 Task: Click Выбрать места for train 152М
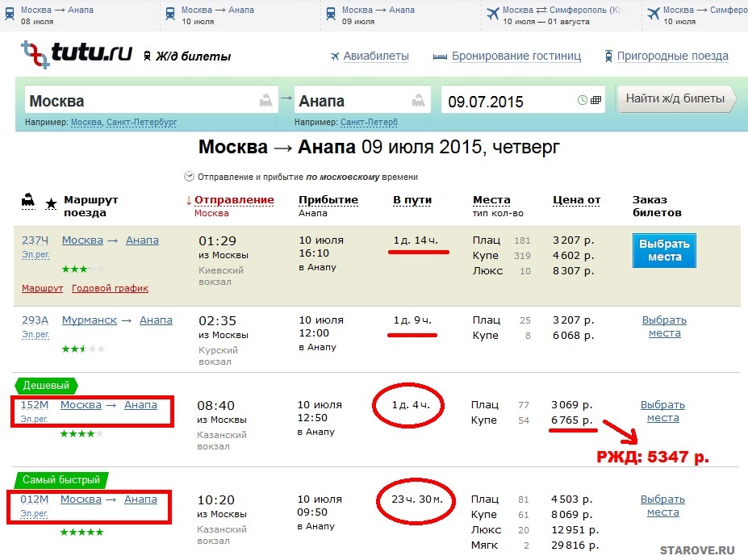tap(662, 412)
